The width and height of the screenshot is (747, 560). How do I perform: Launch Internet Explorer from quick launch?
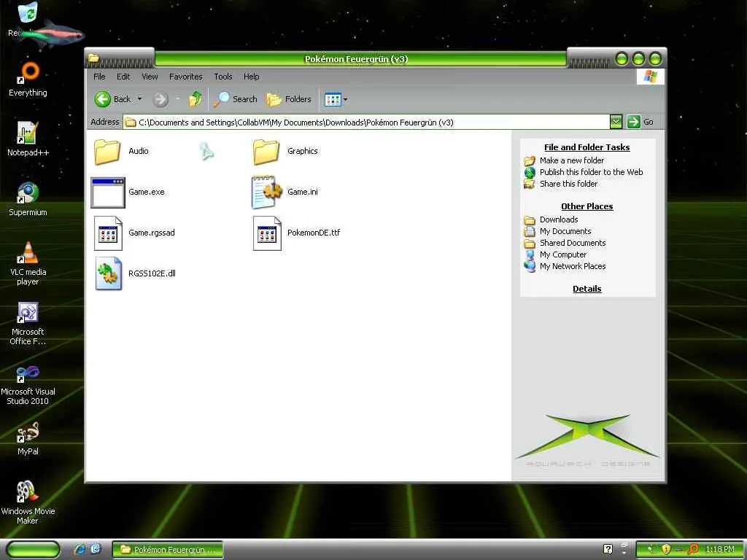pyautogui.click(x=80, y=549)
